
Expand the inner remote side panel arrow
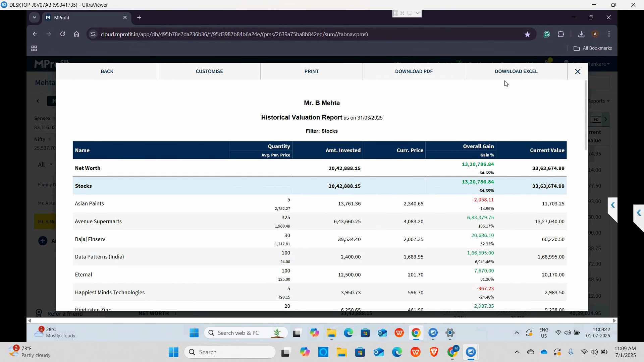[612, 205]
